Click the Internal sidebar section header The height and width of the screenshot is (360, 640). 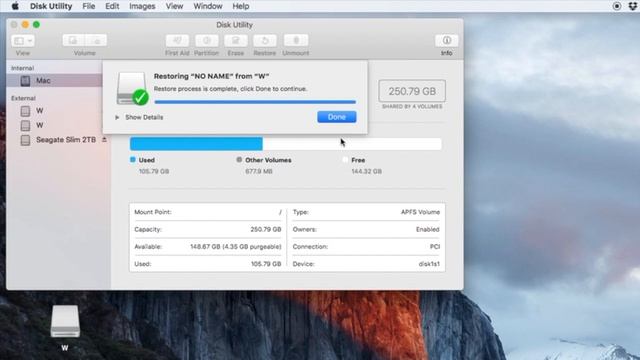(x=22, y=68)
